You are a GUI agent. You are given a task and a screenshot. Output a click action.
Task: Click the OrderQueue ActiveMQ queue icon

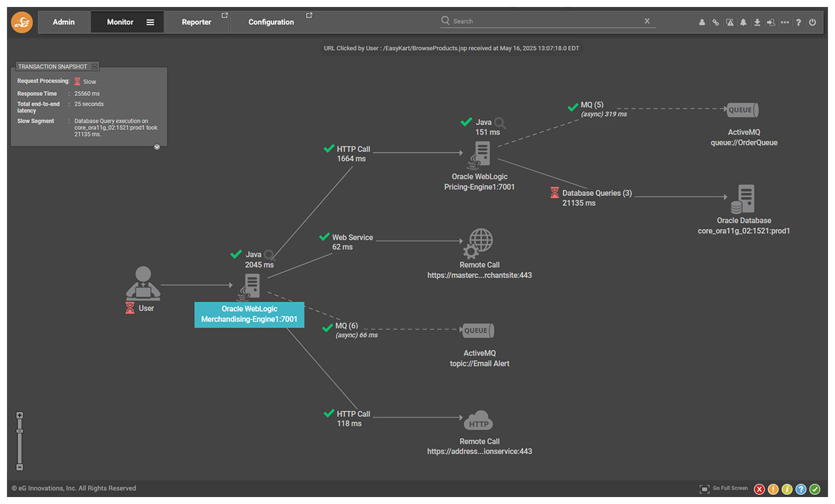pos(742,110)
